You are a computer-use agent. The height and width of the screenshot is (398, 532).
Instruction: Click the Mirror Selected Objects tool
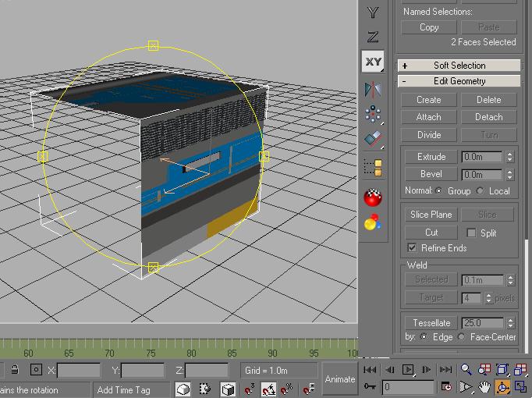click(373, 90)
